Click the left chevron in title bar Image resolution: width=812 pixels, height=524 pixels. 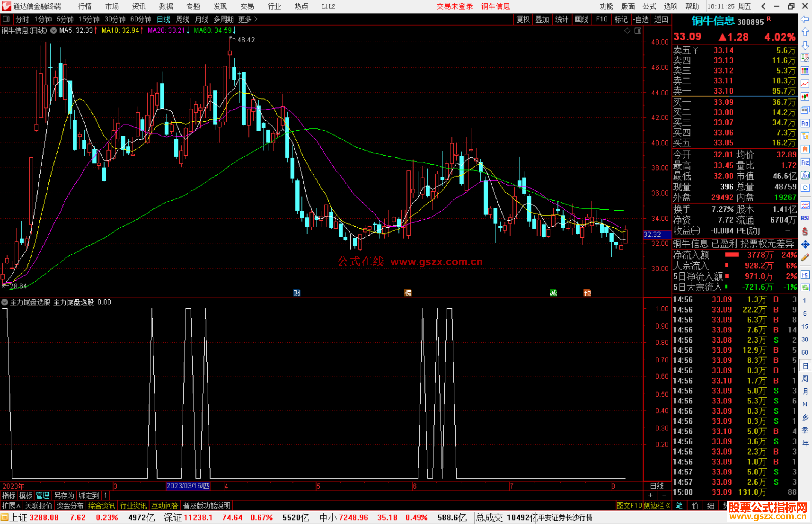[x=763, y=6]
